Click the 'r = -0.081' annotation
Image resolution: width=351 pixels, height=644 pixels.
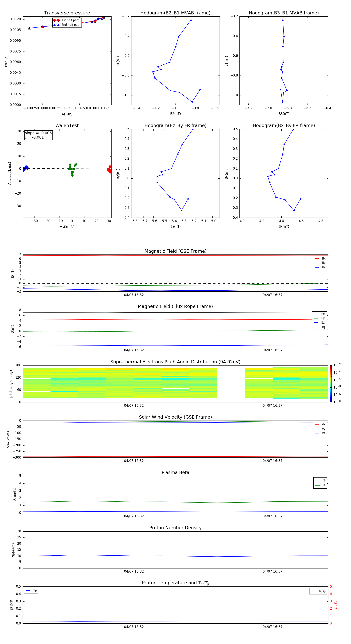pyautogui.click(x=35, y=137)
